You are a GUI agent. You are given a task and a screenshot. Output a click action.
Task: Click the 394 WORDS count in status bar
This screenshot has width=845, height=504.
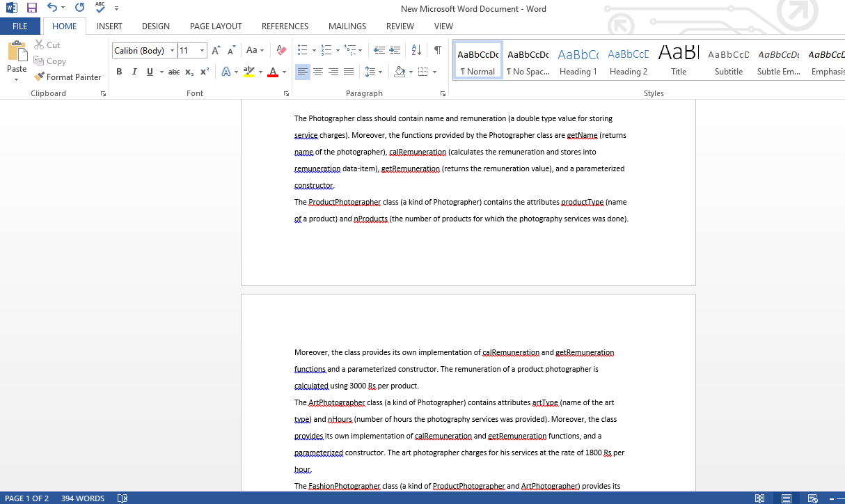(x=83, y=498)
